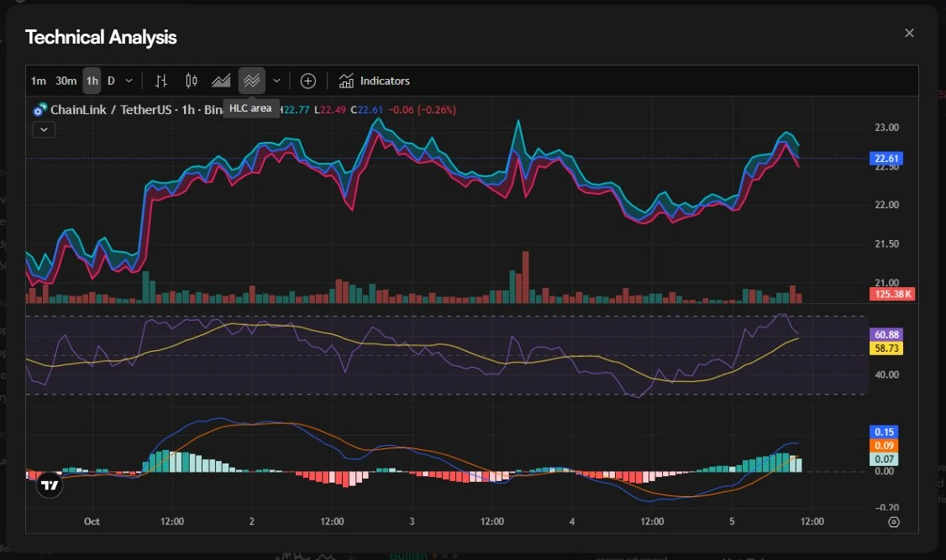Choose the Area chart style icon

click(221, 81)
